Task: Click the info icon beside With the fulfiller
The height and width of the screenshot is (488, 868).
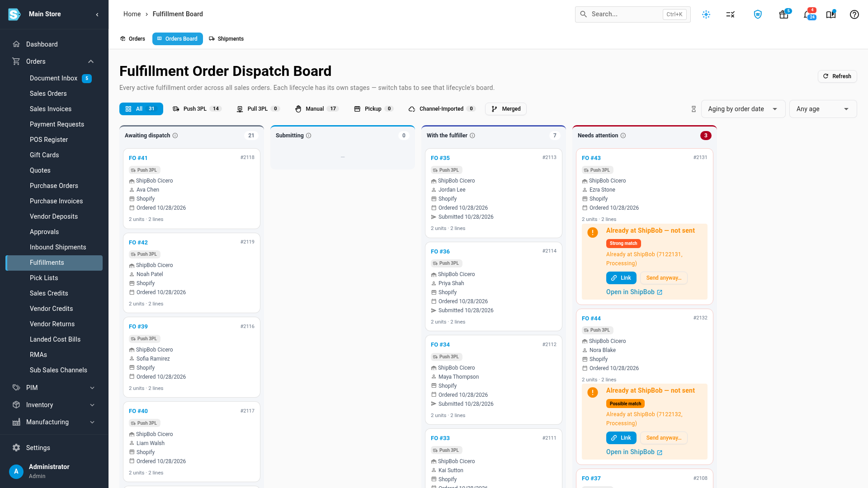Action: pyautogui.click(x=472, y=136)
